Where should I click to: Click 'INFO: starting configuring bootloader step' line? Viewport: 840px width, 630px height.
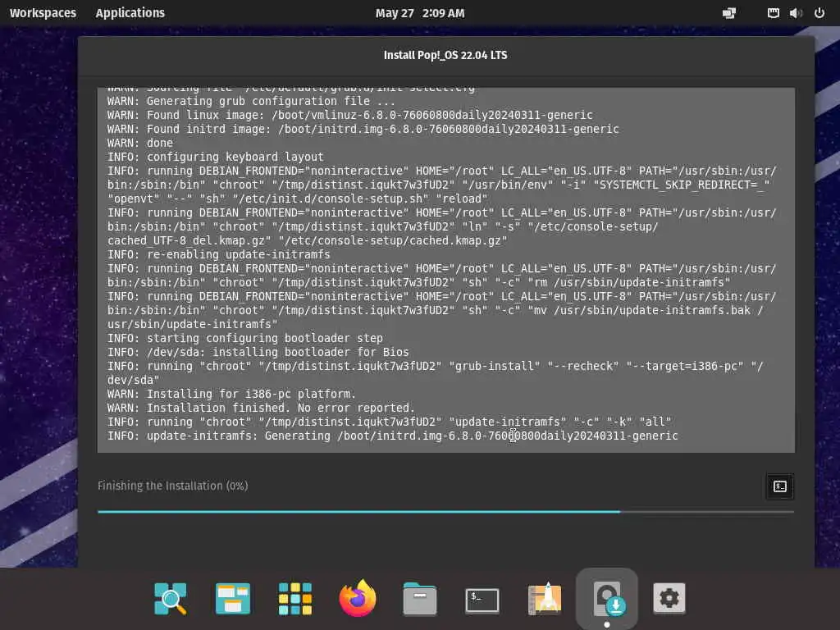coord(244,338)
